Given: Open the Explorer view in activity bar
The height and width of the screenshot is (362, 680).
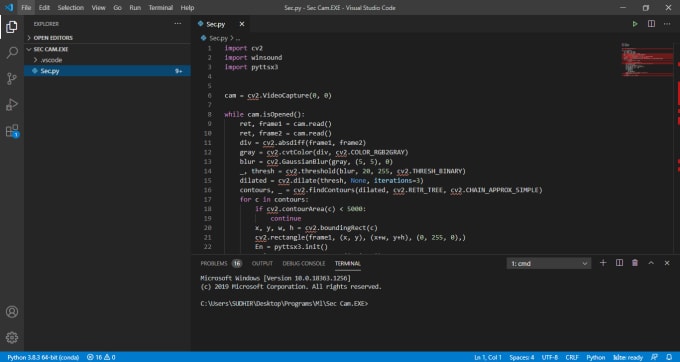Looking at the screenshot, I should [12, 27].
